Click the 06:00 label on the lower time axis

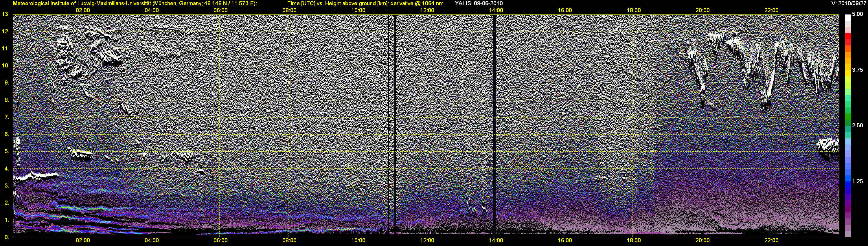220,240
